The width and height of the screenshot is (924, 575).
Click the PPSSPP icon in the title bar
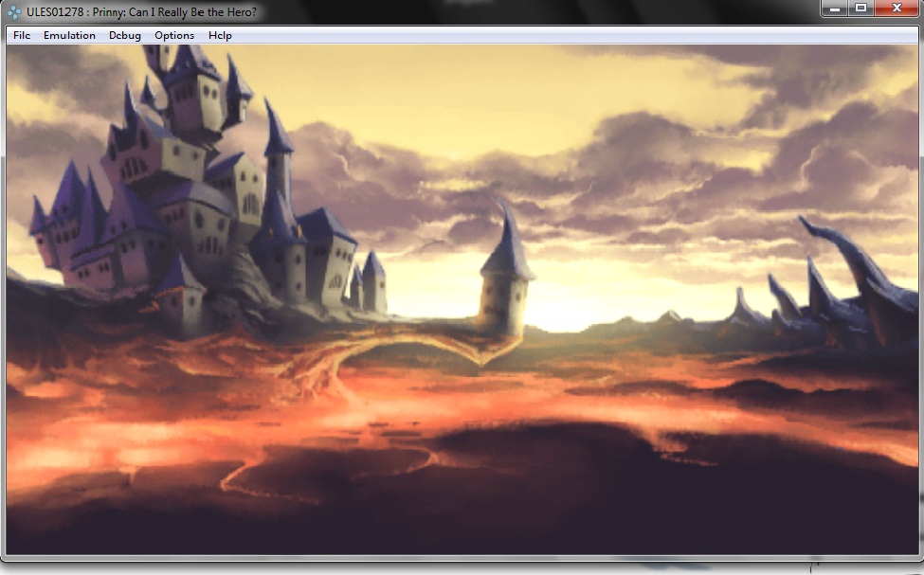(13, 12)
